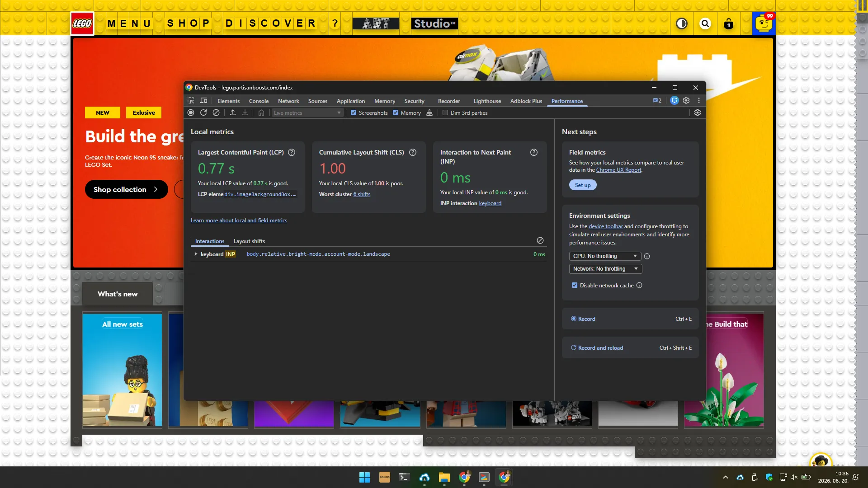
Task: Open DevTools settings gear
Action: (x=686, y=100)
